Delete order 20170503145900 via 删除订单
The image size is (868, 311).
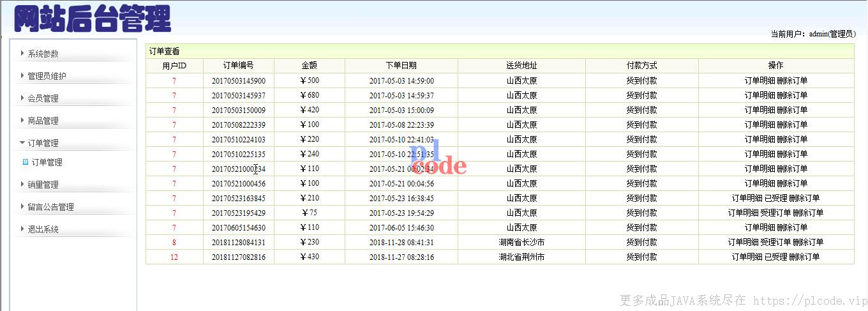tap(792, 80)
